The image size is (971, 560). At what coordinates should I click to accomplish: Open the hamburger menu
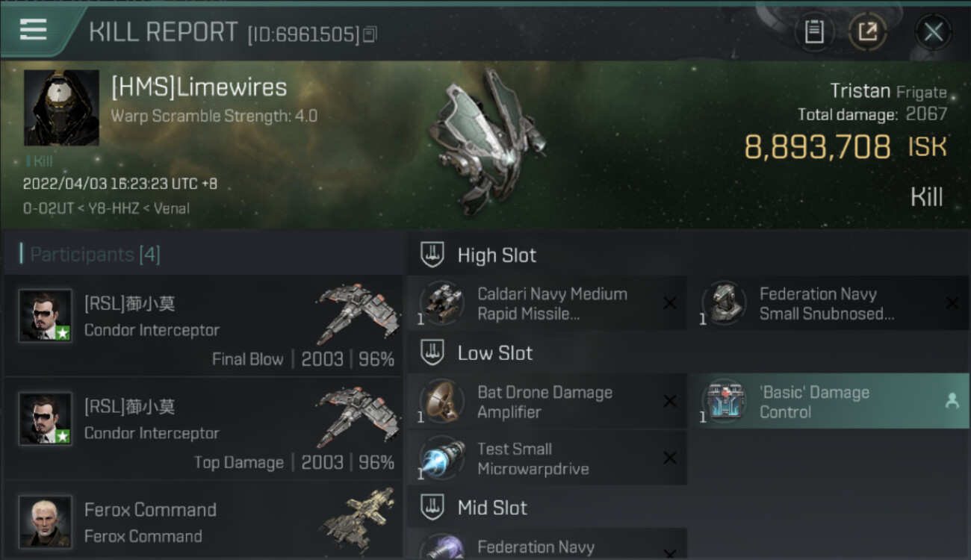[x=33, y=30]
